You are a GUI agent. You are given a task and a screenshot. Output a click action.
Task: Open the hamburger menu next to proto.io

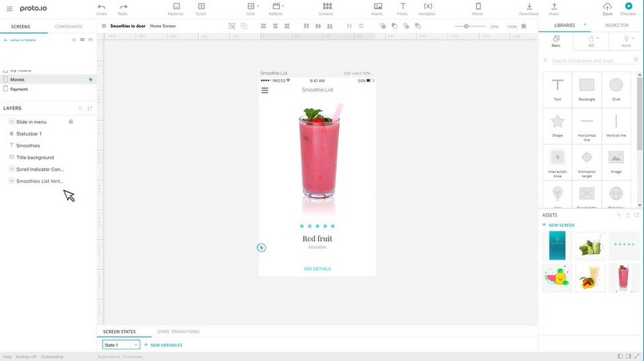click(9, 8)
